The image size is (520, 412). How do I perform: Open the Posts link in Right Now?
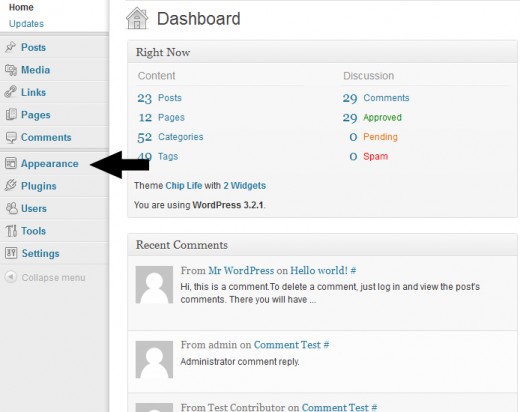point(170,98)
